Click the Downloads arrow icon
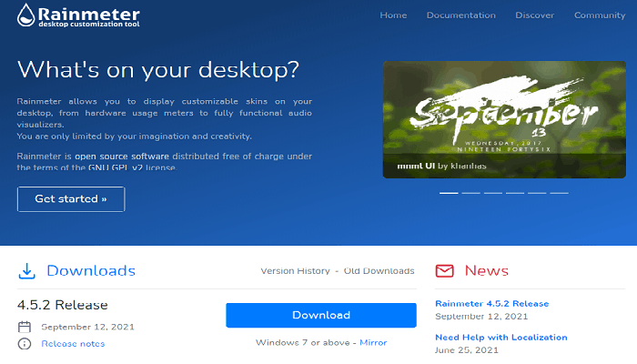637x364 pixels. pyautogui.click(x=27, y=270)
